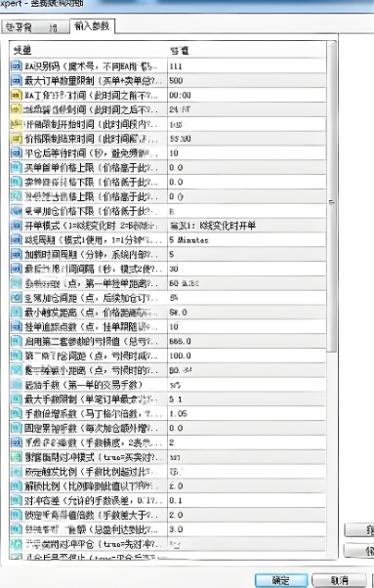Click the icon beside 锁定触发比例 row
The image size is (374, 588).
[17, 472]
